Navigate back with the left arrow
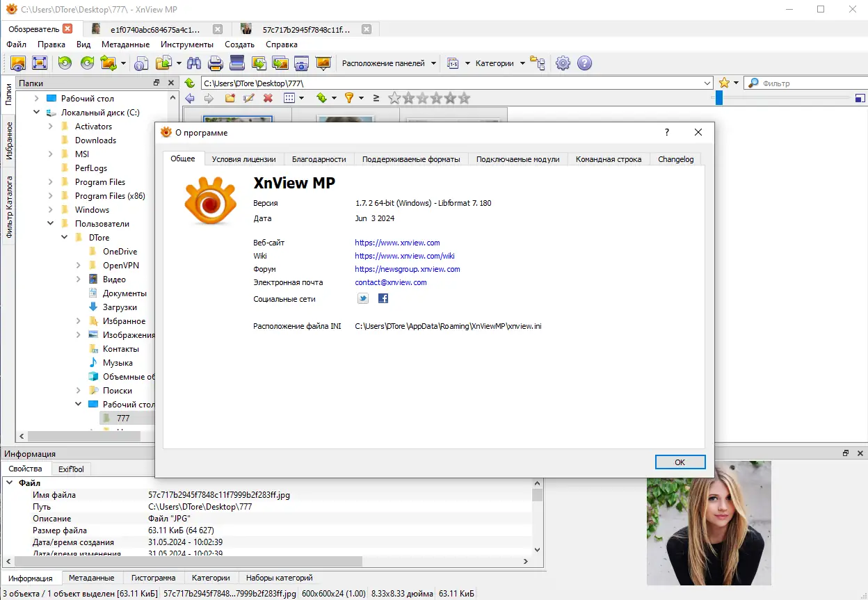868x600 pixels. 190,98
